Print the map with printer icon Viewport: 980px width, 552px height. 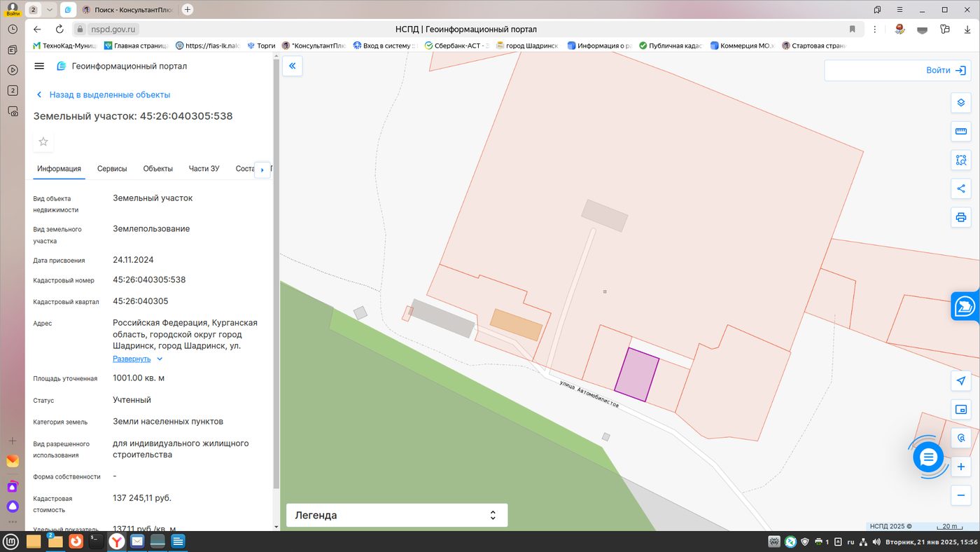[961, 217]
